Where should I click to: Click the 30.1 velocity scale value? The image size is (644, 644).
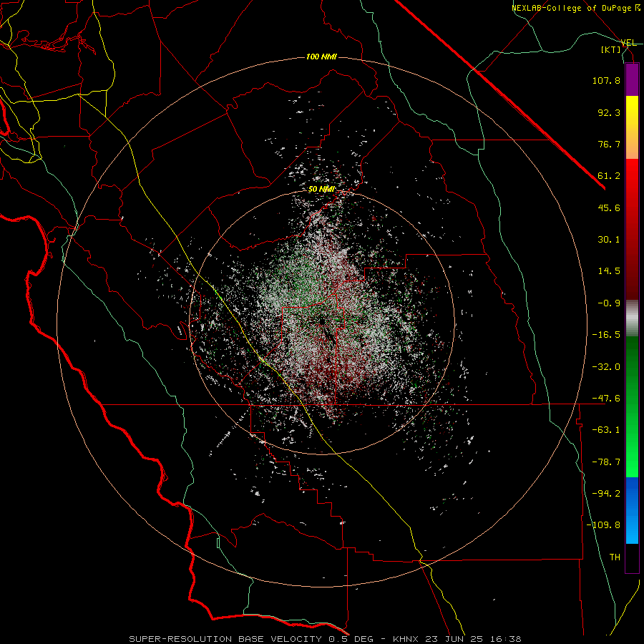click(x=609, y=240)
